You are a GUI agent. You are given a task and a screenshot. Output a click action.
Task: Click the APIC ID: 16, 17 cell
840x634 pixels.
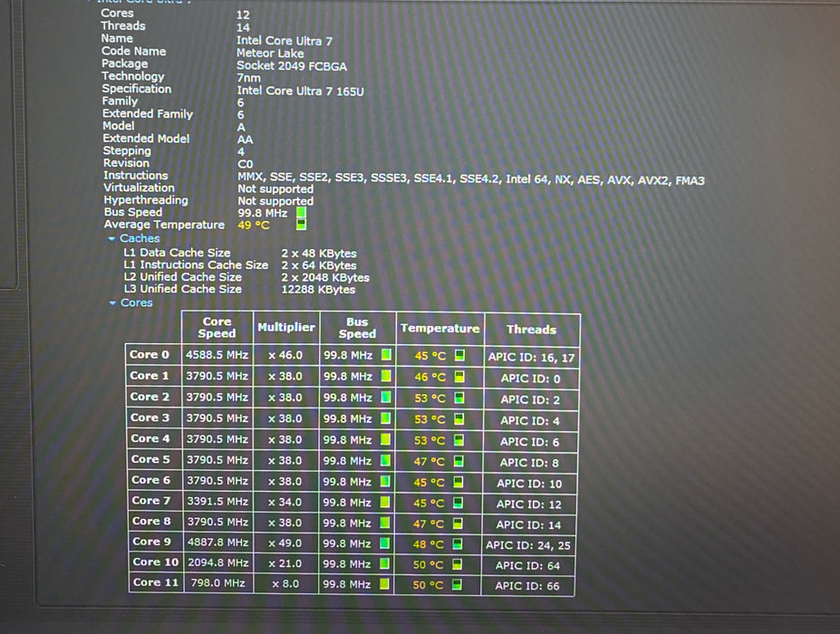(x=531, y=358)
